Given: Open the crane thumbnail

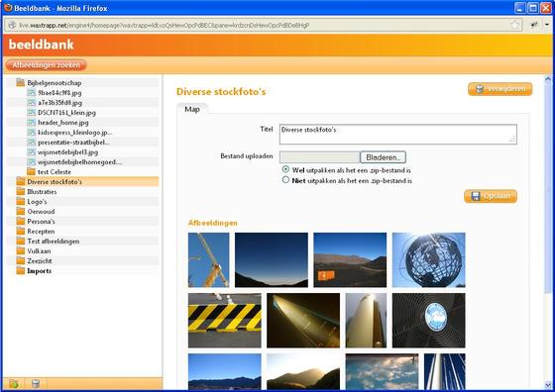Looking at the screenshot, I should pyautogui.click(x=208, y=259).
